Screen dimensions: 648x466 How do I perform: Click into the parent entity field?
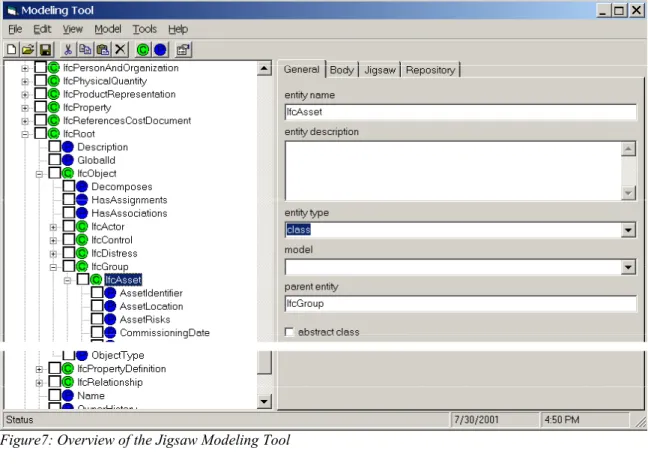[x=460, y=304]
